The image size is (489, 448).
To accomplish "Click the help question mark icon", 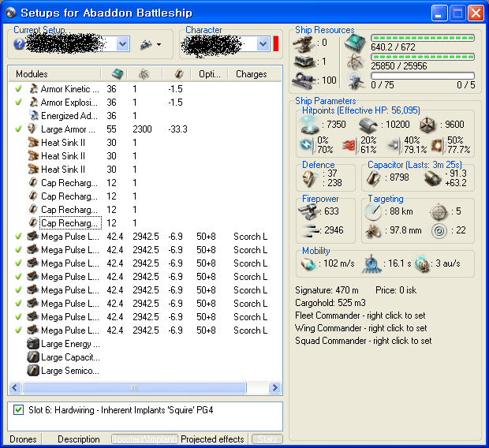I will [19, 44].
